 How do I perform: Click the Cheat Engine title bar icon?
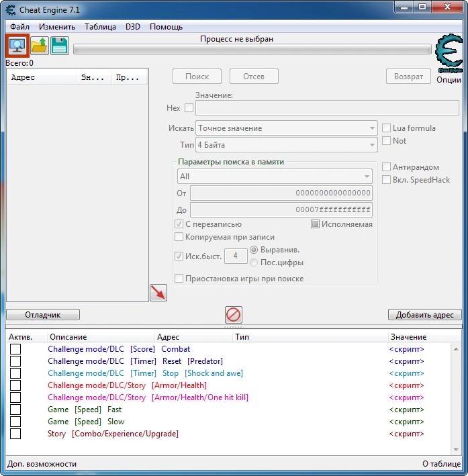10,10
